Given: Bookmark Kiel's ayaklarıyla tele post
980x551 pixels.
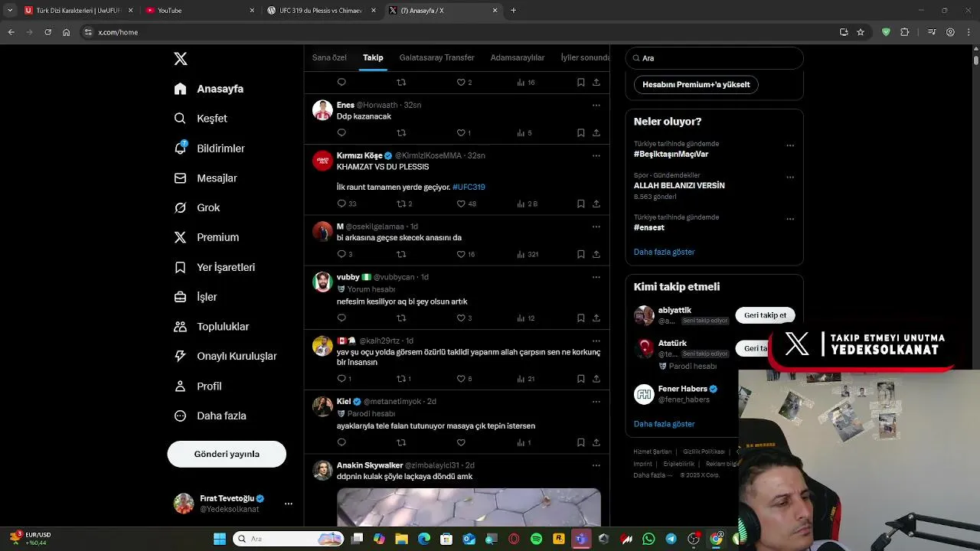Looking at the screenshot, I should (x=581, y=443).
